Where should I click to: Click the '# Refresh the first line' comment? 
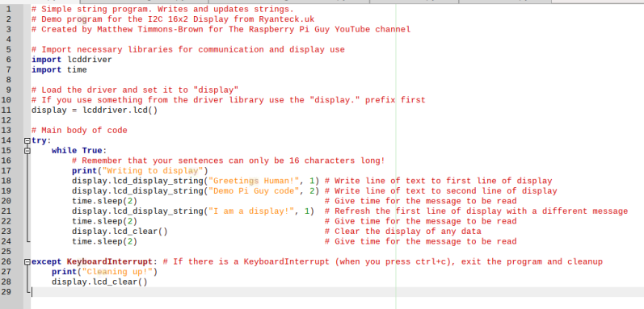pyautogui.click(x=476, y=211)
